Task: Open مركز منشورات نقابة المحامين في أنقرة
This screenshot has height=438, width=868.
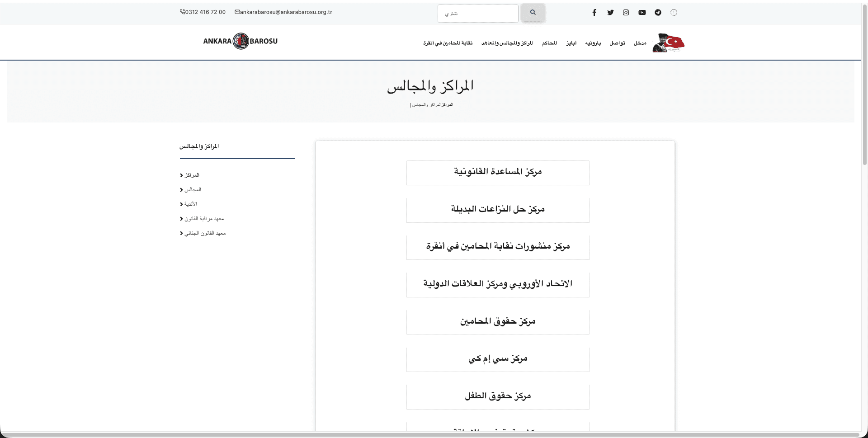Action: 498,247
